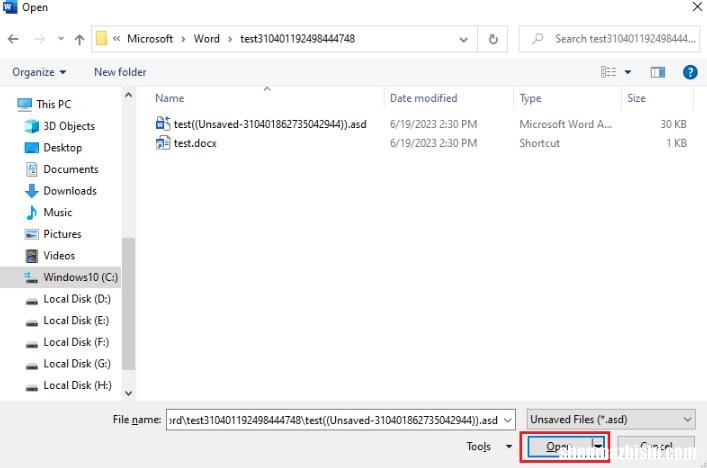Click the .asd file's Word icon

163,123
